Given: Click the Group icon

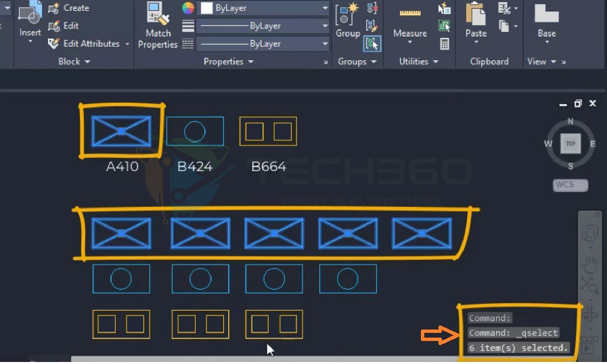Looking at the screenshot, I should tap(347, 15).
